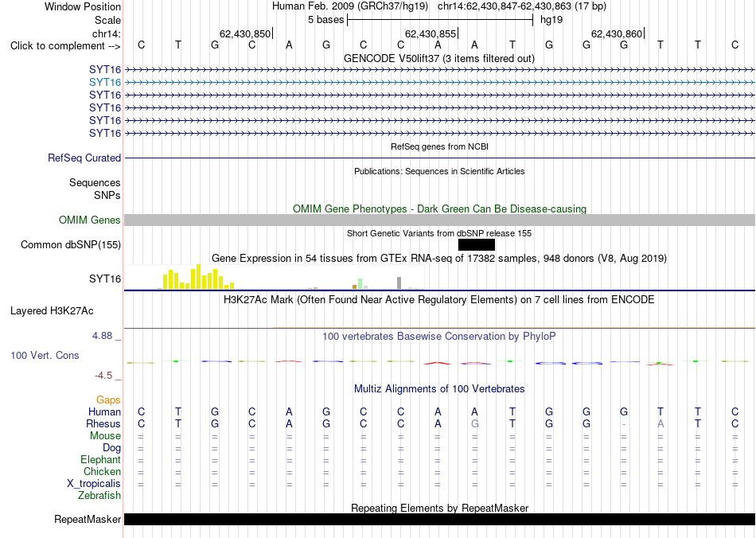Open the 'OMIM Gene Phenotypes' green title
This screenshot has width=756, height=538.
[439, 209]
